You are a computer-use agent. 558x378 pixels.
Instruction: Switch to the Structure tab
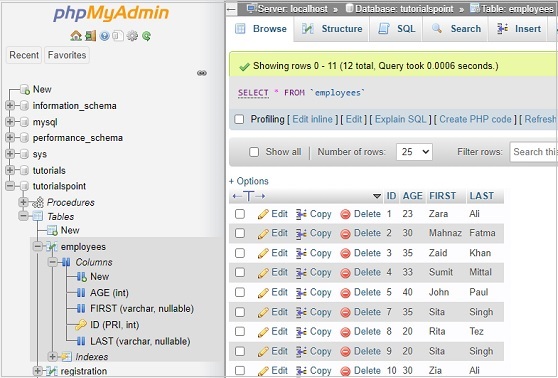[332, 29]
